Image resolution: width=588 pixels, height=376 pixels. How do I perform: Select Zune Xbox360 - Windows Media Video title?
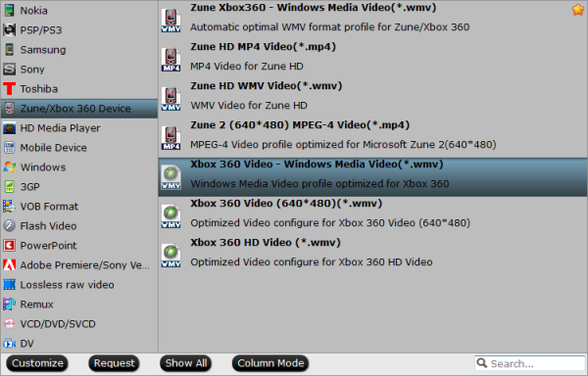point(314,8)
